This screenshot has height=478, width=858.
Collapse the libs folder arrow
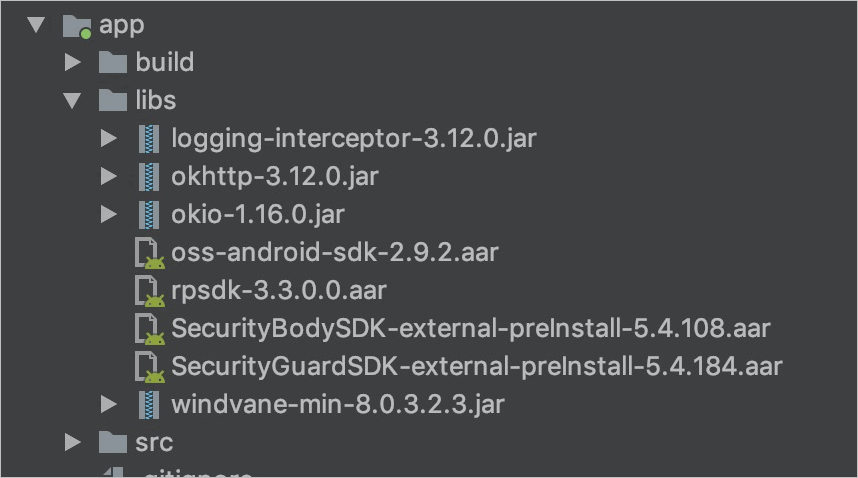click(x=72, y=100)
